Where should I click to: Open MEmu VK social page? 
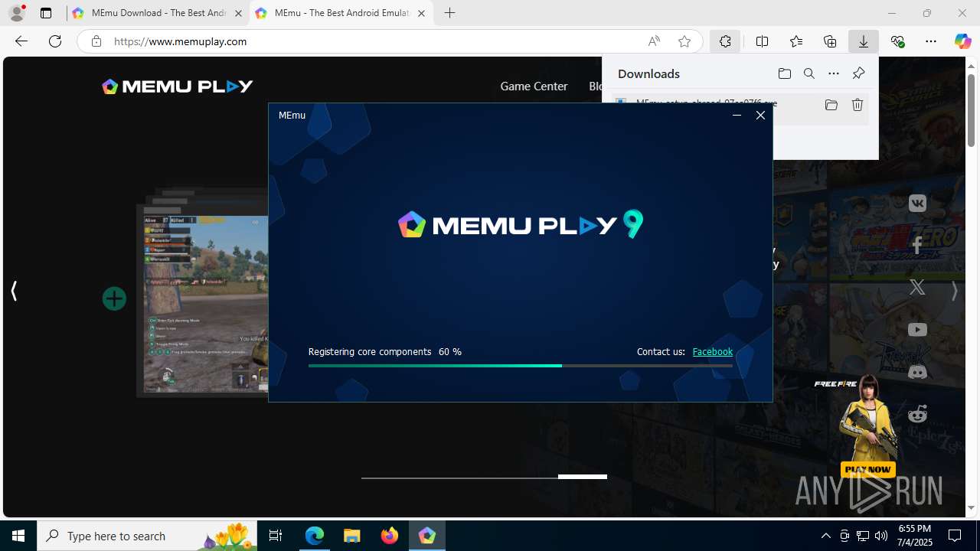(x=917, y=204)
